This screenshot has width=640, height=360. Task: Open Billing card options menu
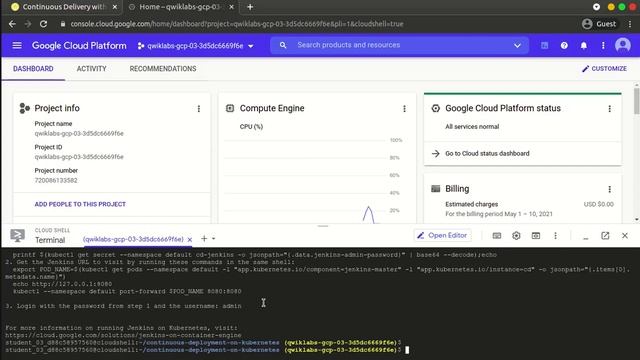point(609,189)
